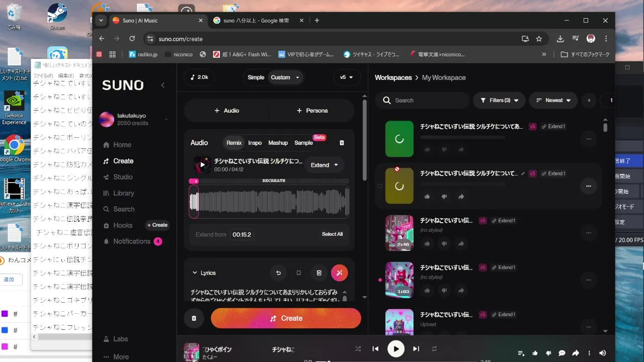Open more options on highlighted second song

[588, 186]
